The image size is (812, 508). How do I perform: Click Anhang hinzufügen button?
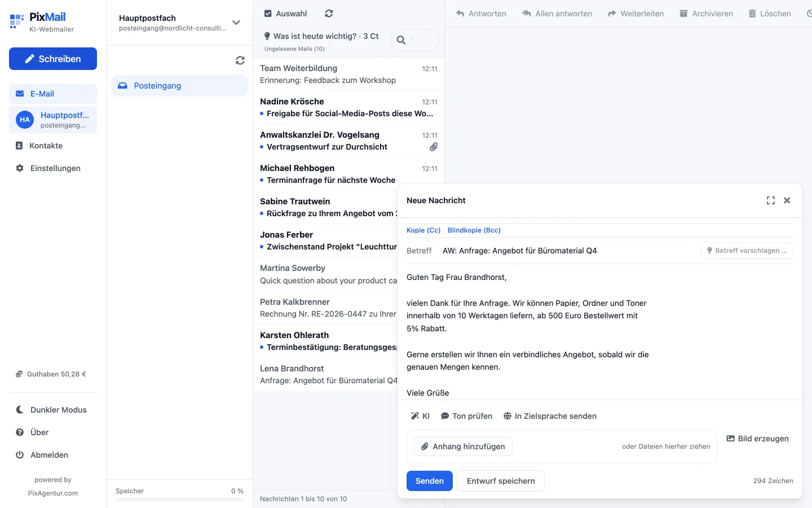tap(463, 446)
